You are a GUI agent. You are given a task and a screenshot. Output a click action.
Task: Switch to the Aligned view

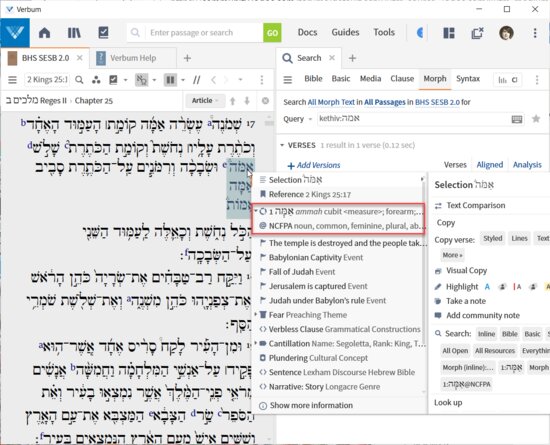[490, 164]
